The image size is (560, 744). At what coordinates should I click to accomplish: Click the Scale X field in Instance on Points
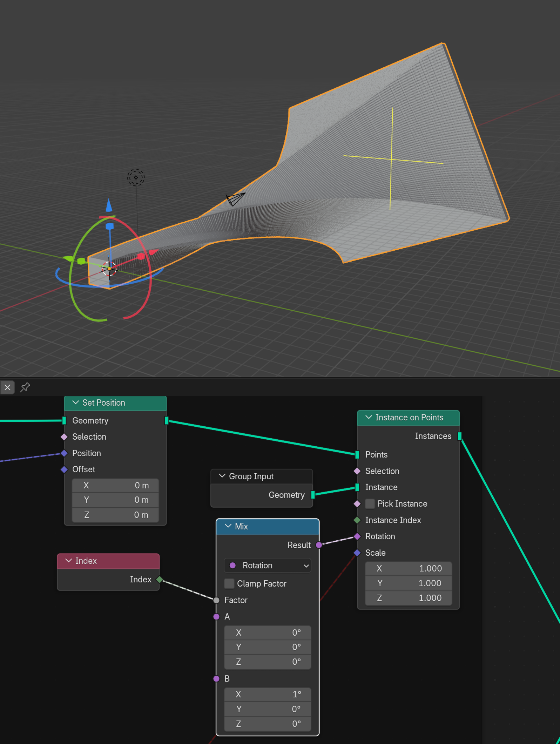click(x=408, y=568)
